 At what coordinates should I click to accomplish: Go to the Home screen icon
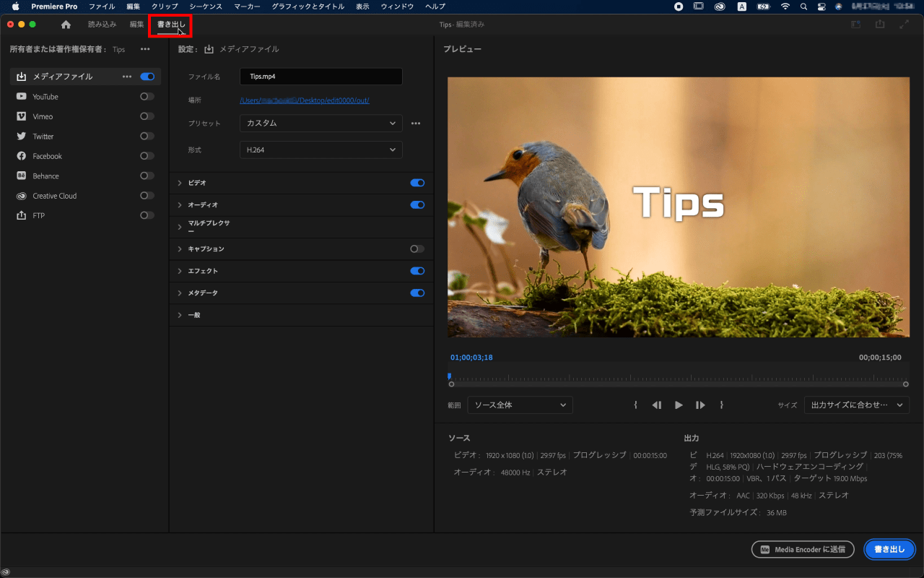click(x=66, y=25)
